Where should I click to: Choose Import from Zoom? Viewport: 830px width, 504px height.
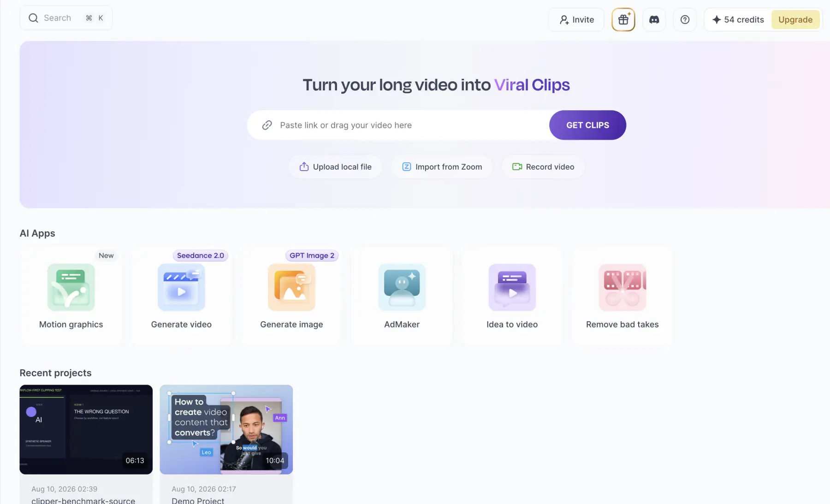pyautogui.click(x=442, y=166)
